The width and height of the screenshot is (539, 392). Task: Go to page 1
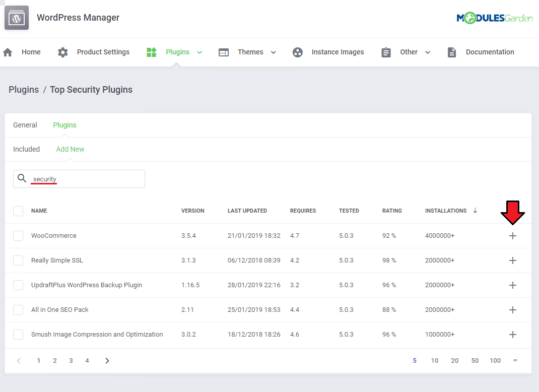tap(38, 361)
